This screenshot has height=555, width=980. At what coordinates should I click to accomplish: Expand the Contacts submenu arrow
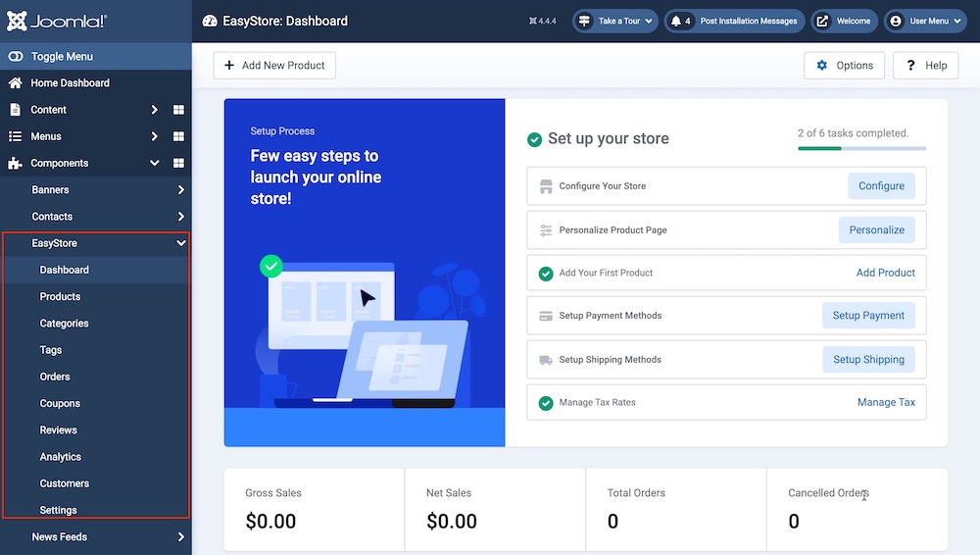point(180,217)
